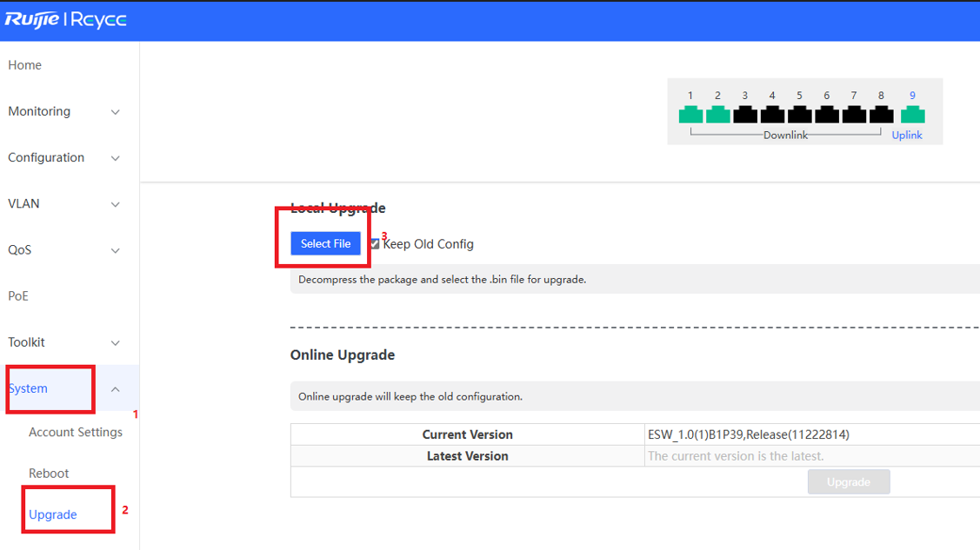The width and height of the screenshot is (980, 550).
Task: Collapse the System menu chevron
Action: pos(116,389)
